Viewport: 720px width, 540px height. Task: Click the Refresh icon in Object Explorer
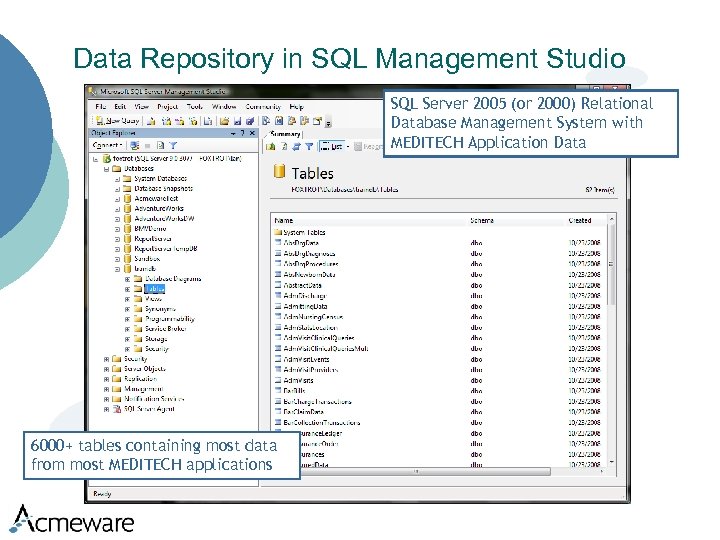(x=160, y=145)
